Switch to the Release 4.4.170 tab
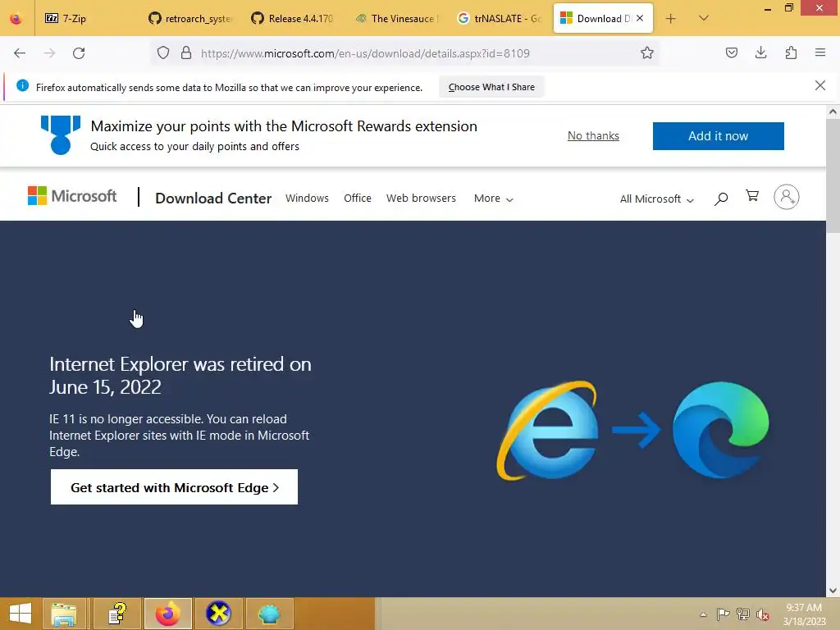This screenshot has width=840, height=630. 293,18
